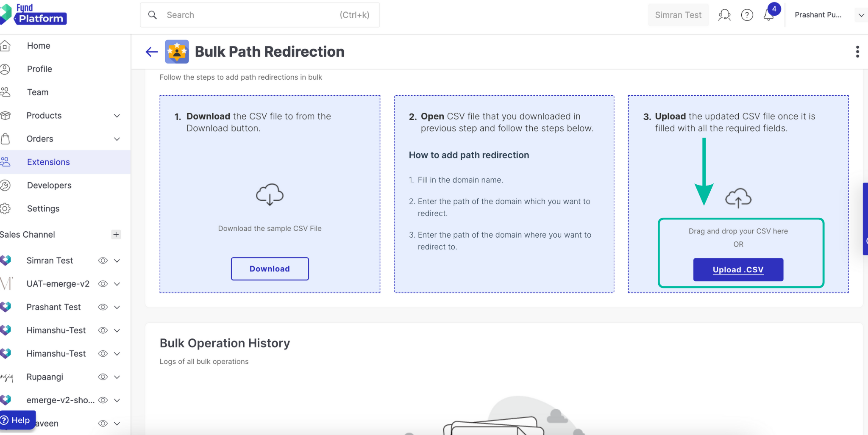Toggle visibility of the Prashant Test channel
Screen dimensions: 868x435
[103, 307]
